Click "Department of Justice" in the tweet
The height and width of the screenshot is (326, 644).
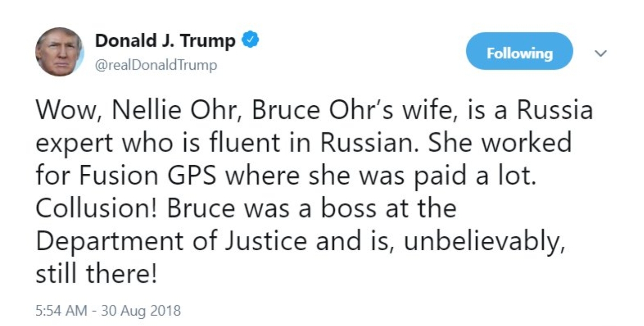(x=171, y=241)
